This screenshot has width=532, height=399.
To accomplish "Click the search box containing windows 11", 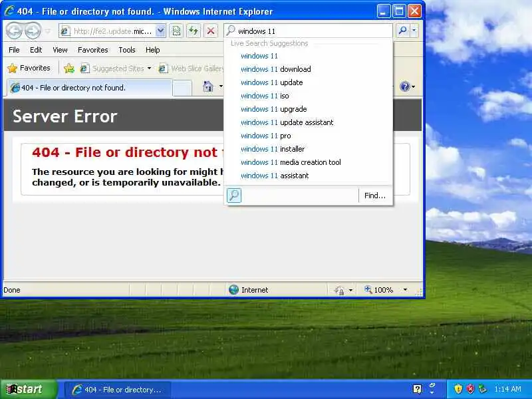I will pyautogui.click(x=308, y=31).
